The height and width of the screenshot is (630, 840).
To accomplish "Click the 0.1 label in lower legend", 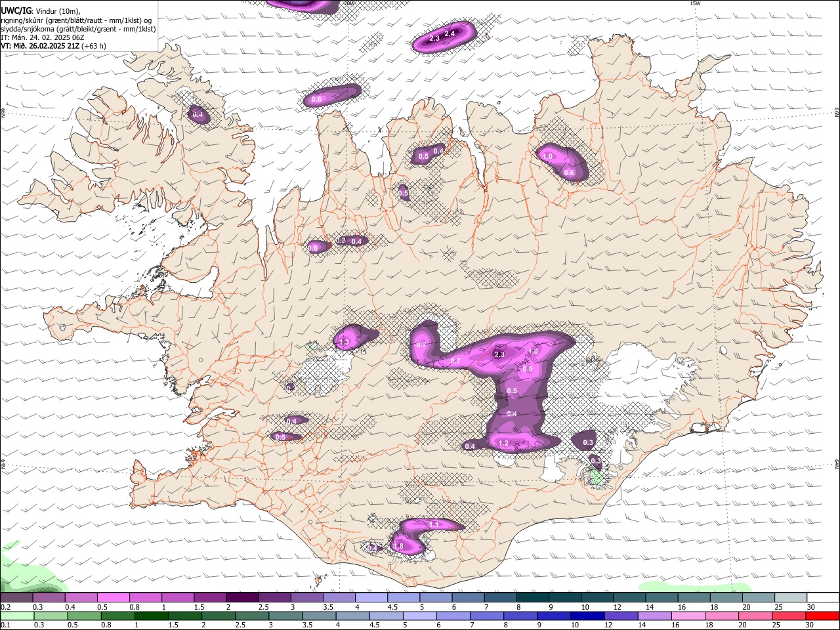I will [5, 625].
